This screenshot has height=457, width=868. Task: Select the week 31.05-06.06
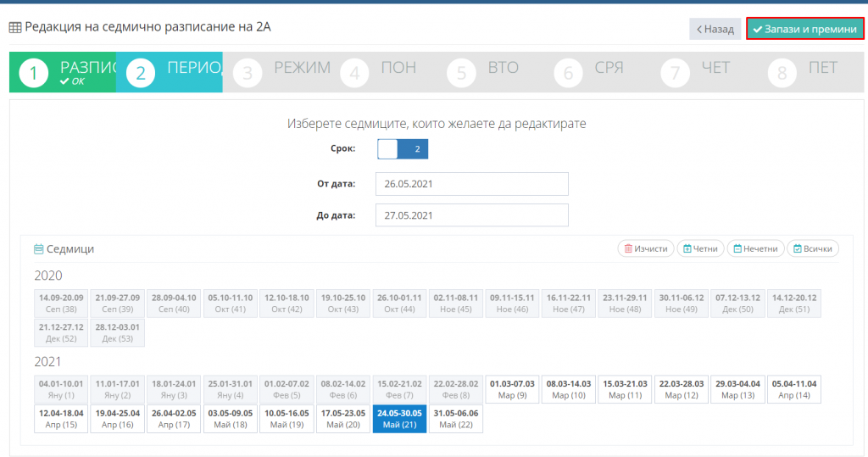click(455, 418)
